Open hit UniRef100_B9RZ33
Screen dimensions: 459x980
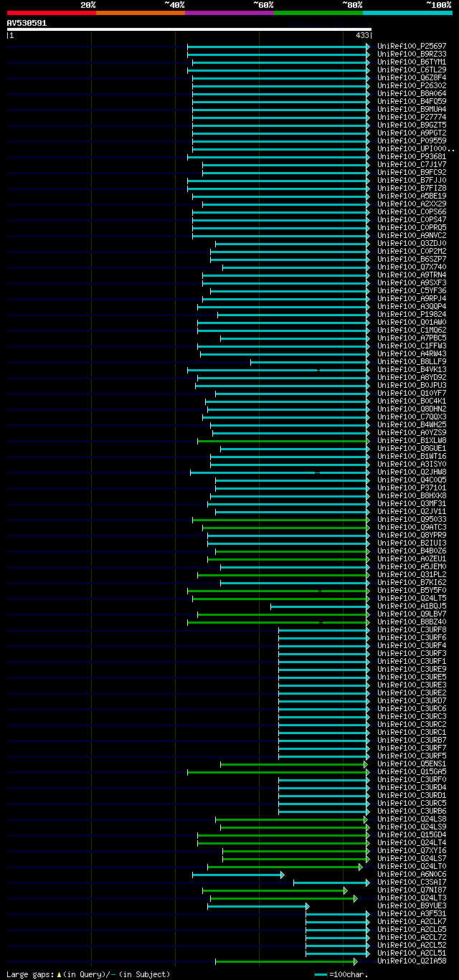pos(412,54)
